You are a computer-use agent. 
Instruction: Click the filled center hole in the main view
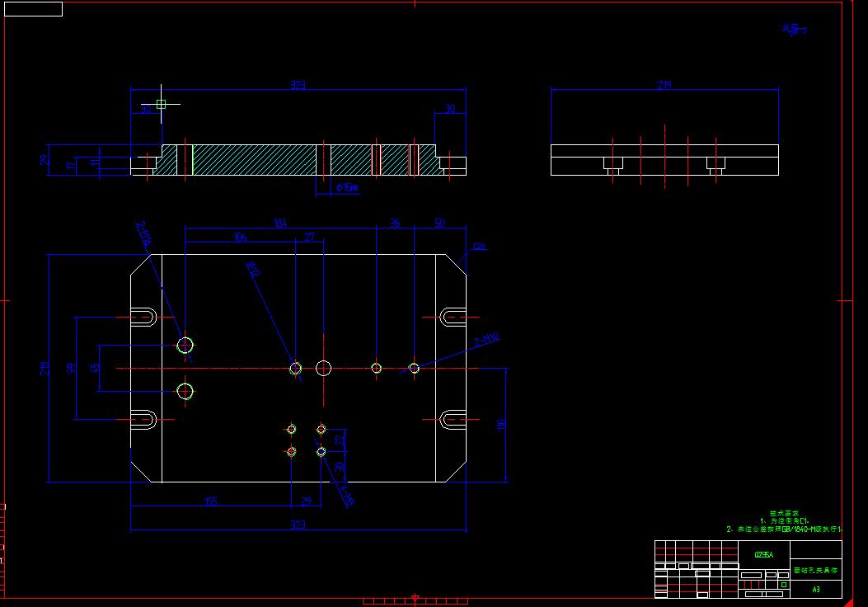click(x=321, y=369)
